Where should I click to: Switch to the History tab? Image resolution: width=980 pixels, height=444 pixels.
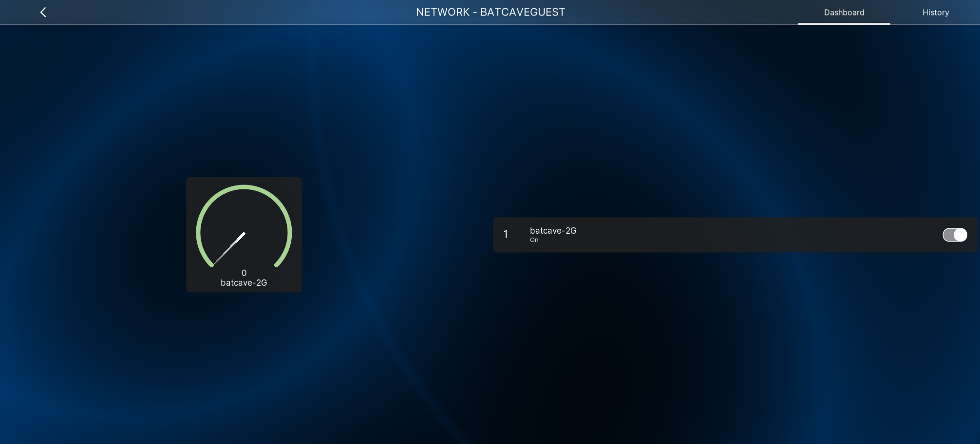(x=935, y=13)
